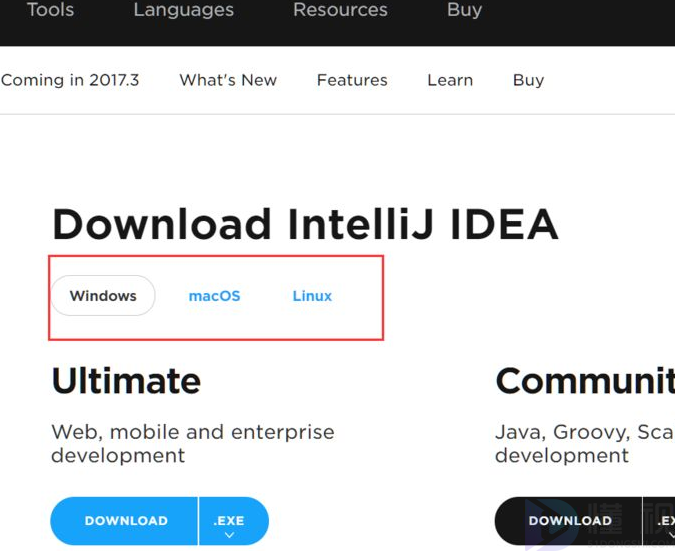This screenshot has width=675, height=551.
Task: Open the Coming in 2017.3 page
Action: pos(70,80)
